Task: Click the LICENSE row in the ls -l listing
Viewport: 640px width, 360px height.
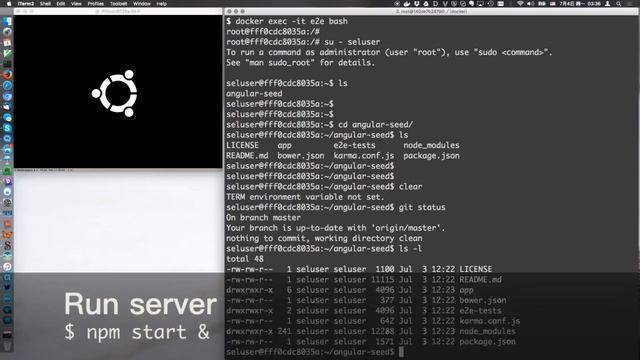Action: click(x=359, y=269)
